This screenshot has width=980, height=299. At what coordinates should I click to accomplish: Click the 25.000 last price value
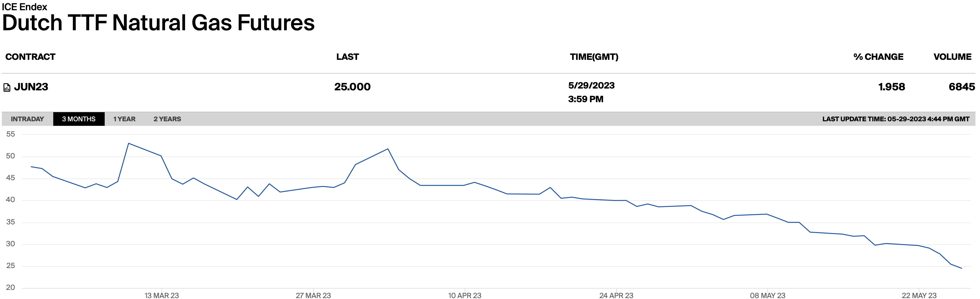(x=352, y=87)
